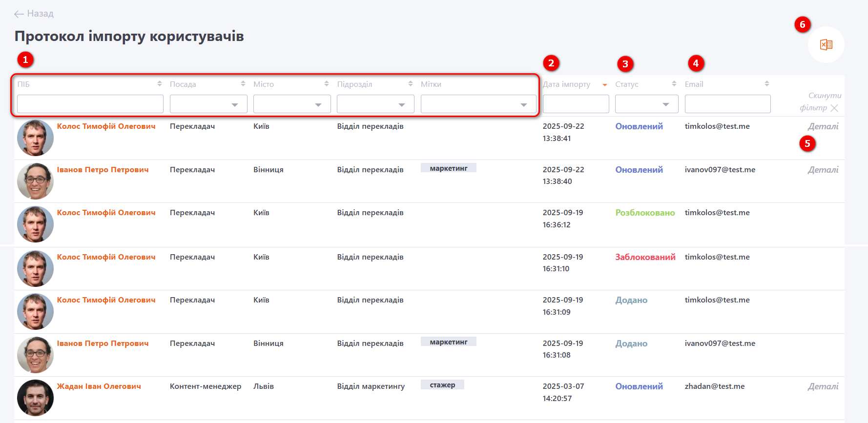
Task: Sort the table by ПІБ column
Action: (159, 84)
